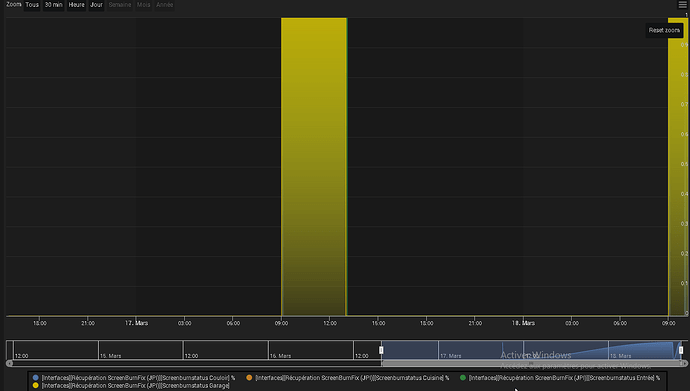This screenshot has width=690, height=391.
Task: Click the 17. Mars label on the time axis
Action: pyautogui.click(x=136, y=323)
